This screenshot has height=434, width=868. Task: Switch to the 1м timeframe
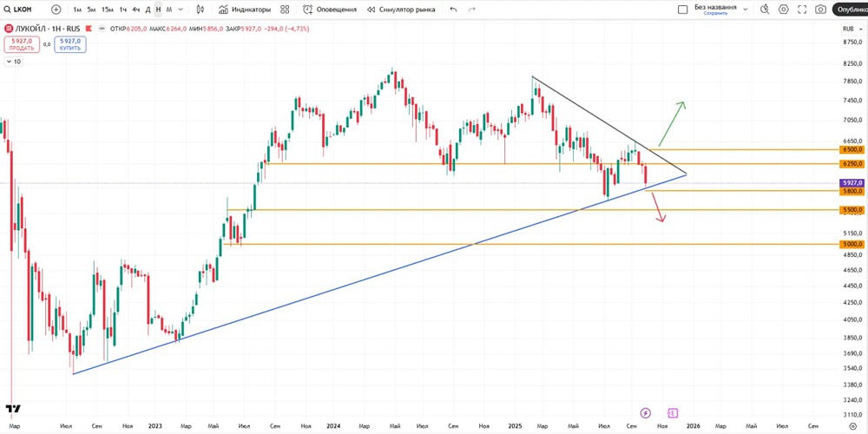pos(77,10)
